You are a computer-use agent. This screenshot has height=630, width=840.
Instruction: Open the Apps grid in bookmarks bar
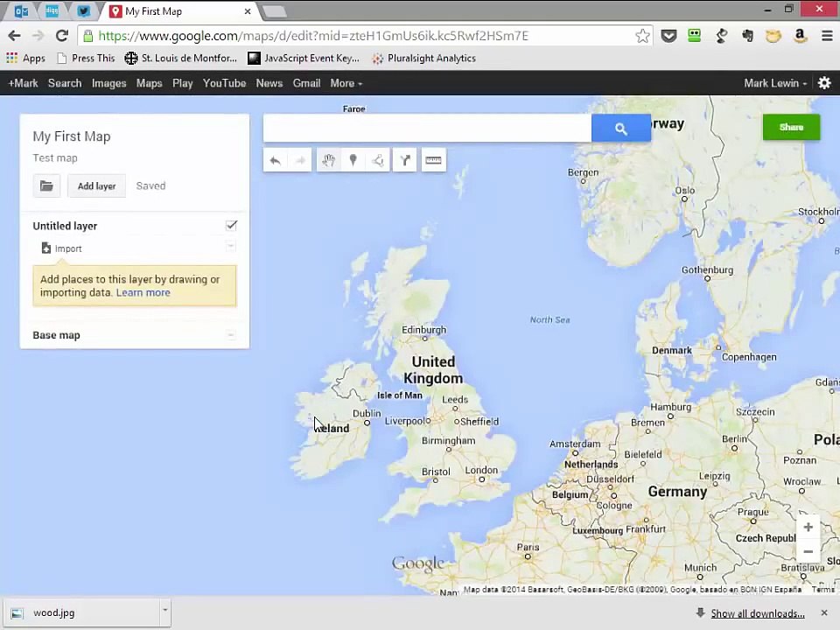[25, 58]
